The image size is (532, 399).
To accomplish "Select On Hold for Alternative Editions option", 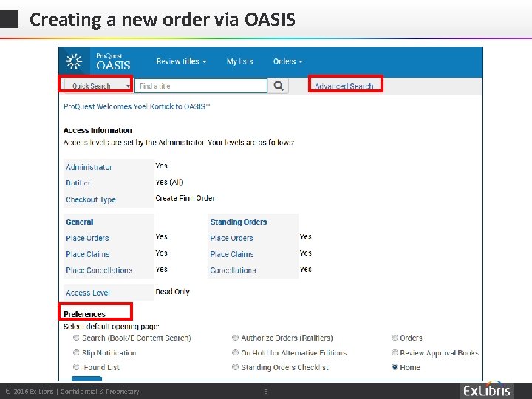I will (x=235, y=352).
